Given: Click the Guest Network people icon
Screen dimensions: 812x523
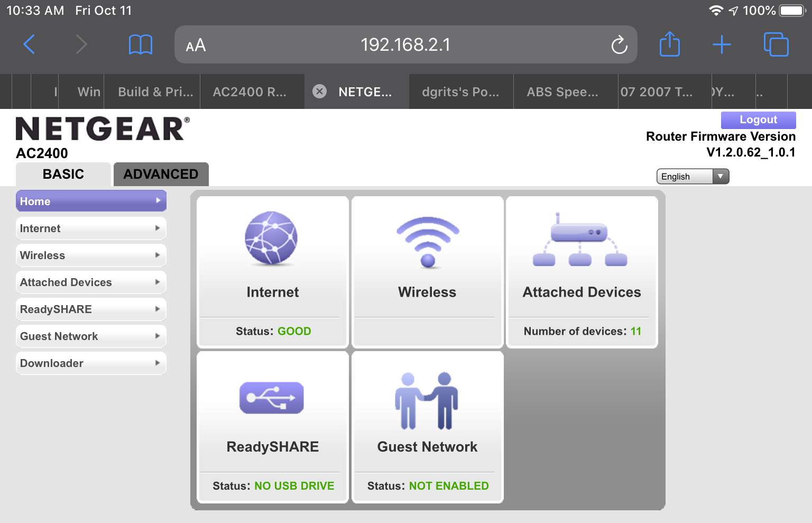Looking at the screenshot, I should coord(427,400).
